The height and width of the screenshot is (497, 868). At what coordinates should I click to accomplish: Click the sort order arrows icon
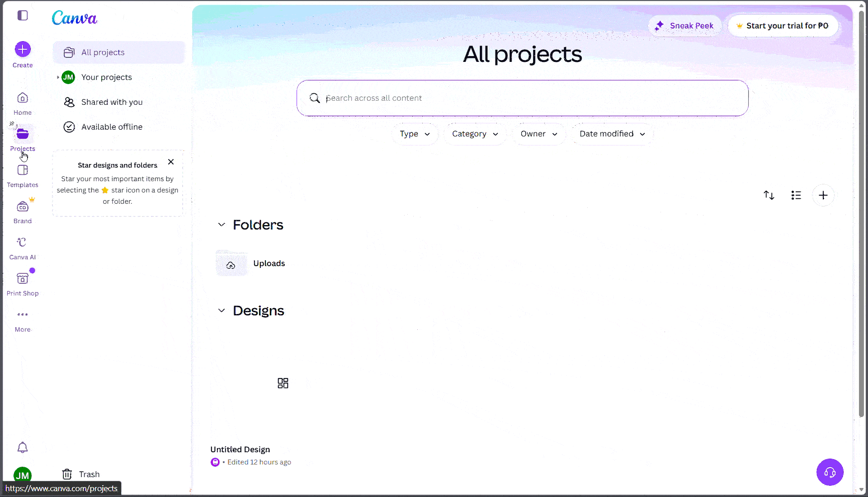[769, 195]
